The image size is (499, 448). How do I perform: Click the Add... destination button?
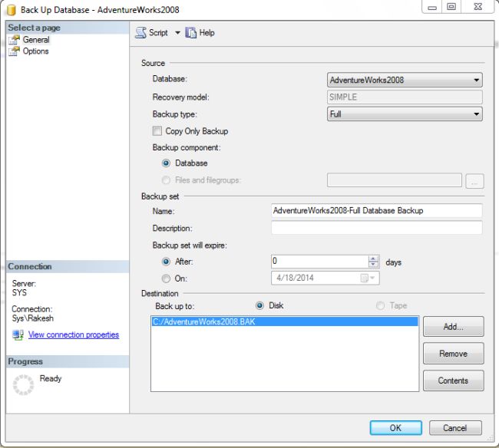point(454,327)
